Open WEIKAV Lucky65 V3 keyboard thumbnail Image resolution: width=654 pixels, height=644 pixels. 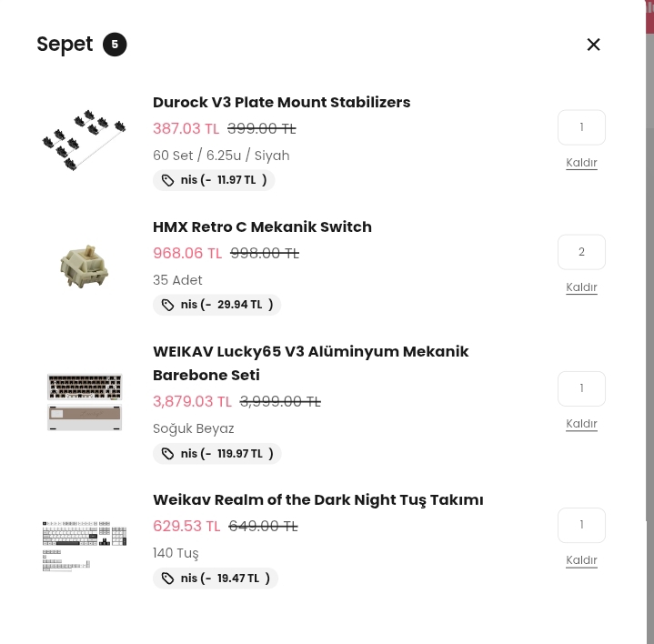pyautogui.click(x=85, y=401)
